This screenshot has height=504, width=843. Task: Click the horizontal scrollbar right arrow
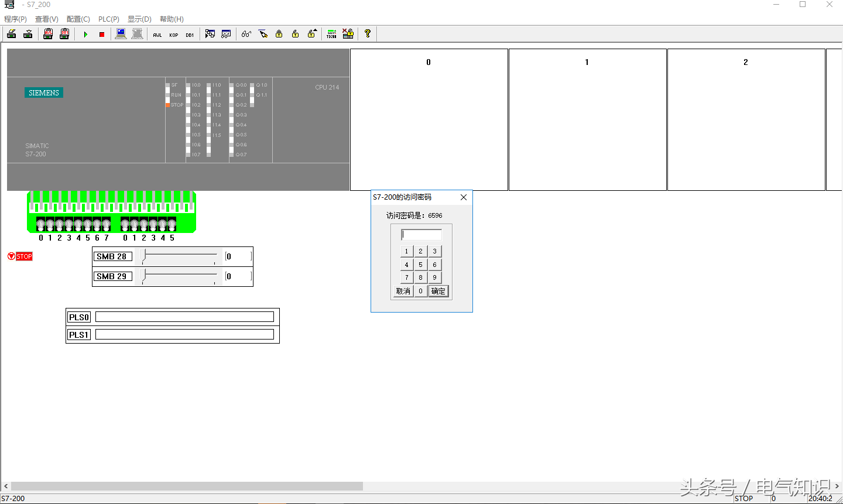click(837, 486)
